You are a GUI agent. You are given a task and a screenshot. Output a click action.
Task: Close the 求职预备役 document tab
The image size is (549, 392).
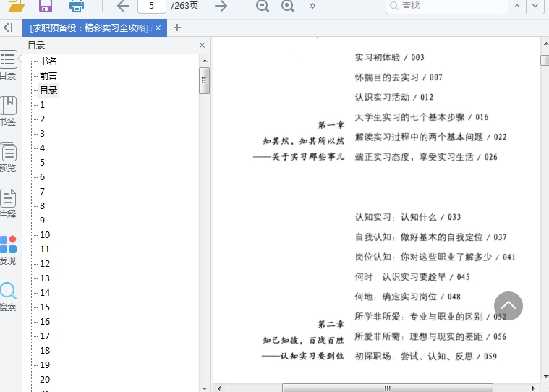point(158,28)
